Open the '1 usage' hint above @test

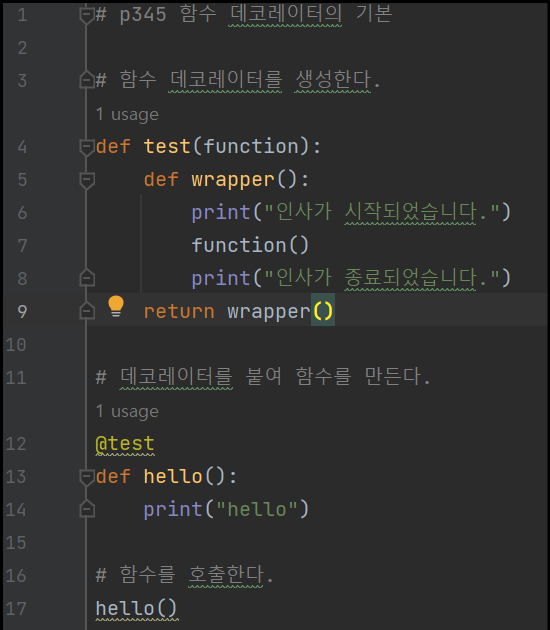click(127, 411)
